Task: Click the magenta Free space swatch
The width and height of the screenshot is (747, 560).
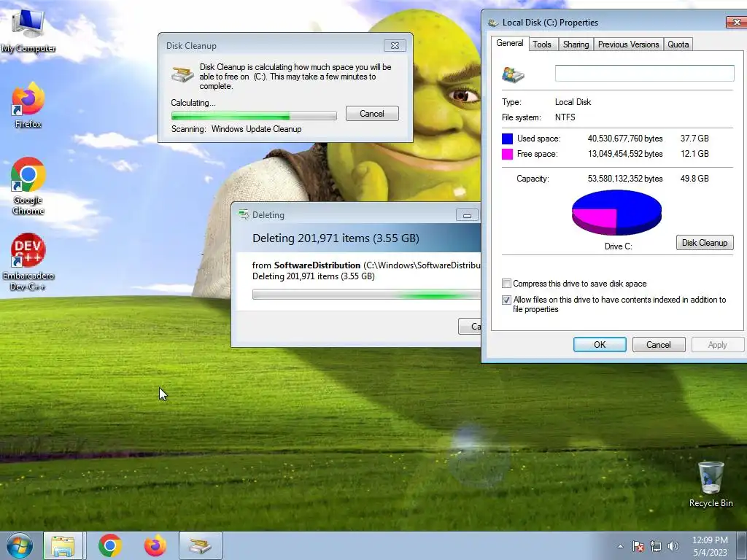Action: [508, 154]
